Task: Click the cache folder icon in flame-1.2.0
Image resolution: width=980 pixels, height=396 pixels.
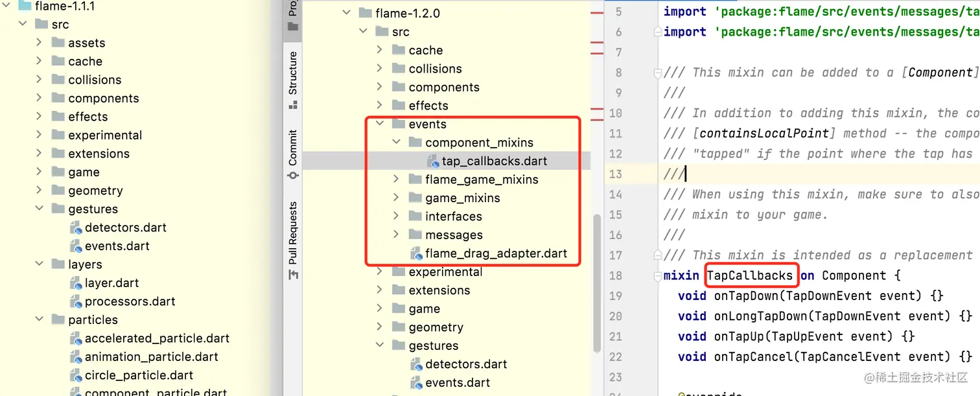Action: click(398, 50)
